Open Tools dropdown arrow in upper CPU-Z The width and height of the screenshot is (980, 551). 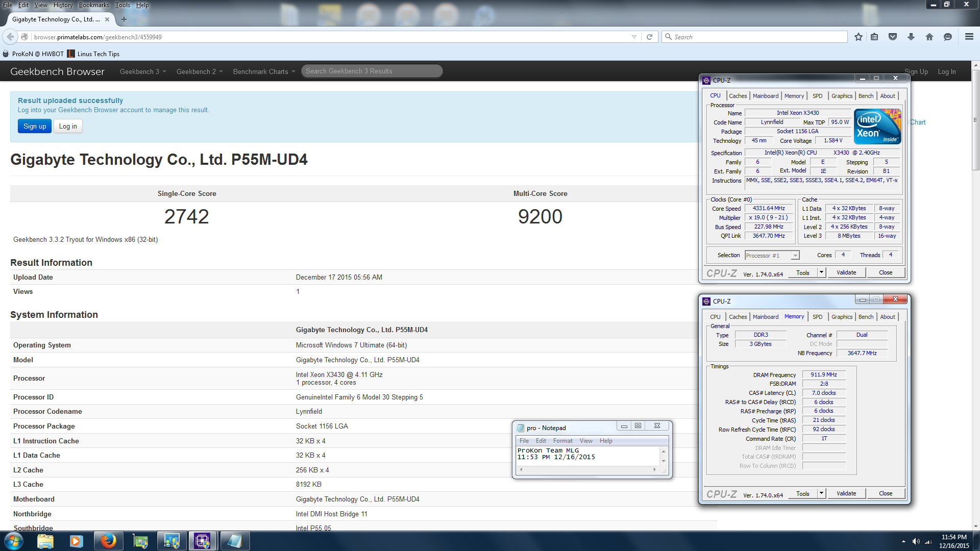pos(821,272)
